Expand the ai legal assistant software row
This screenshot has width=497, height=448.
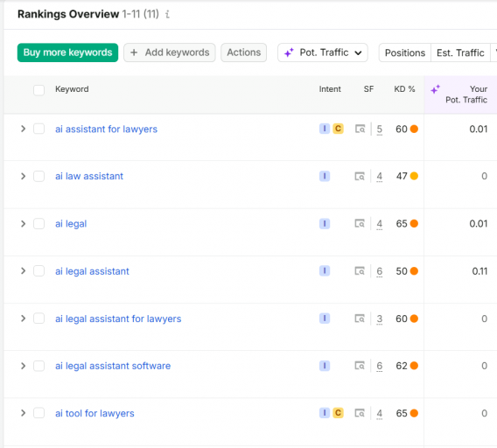click(x=23, y=366)
